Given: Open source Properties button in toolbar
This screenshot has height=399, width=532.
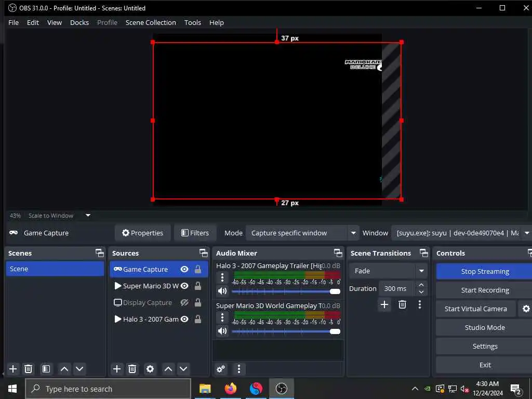Looking at the screenshot, I should point(142,233).
